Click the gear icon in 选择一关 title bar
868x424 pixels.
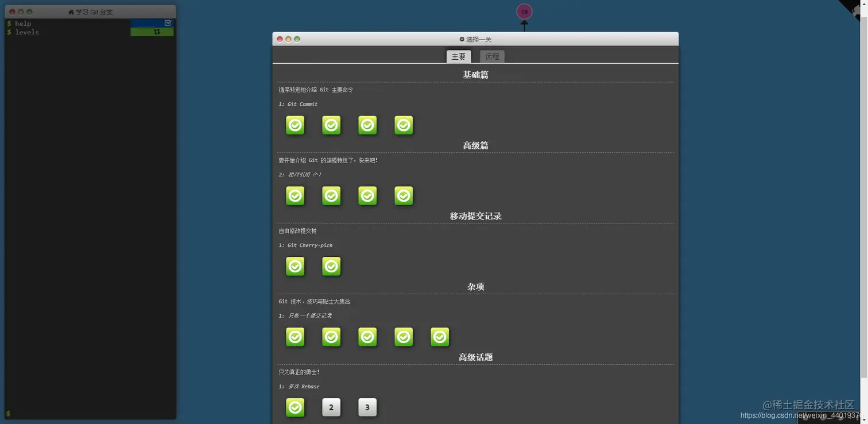point(462,39)
